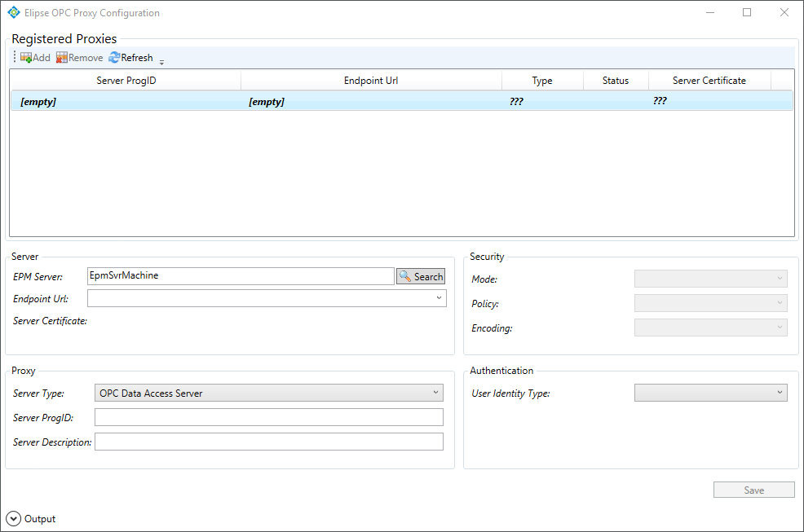Remove the selected proxy entry

coord(79,57)
